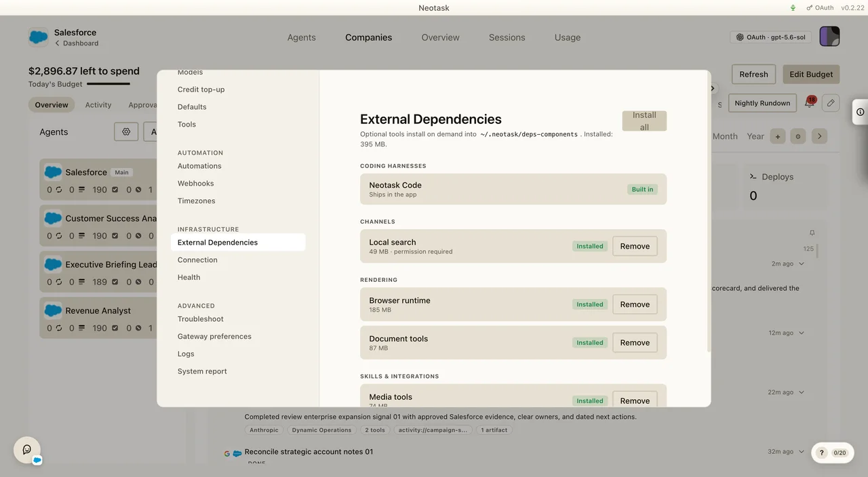Open the user avatar in top right

[829, 37]
